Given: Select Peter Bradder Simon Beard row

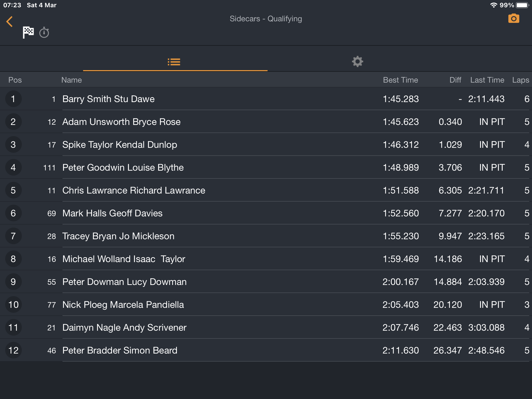Looking at the screenshot, I should pyautogui.click(x=266, y=350).
